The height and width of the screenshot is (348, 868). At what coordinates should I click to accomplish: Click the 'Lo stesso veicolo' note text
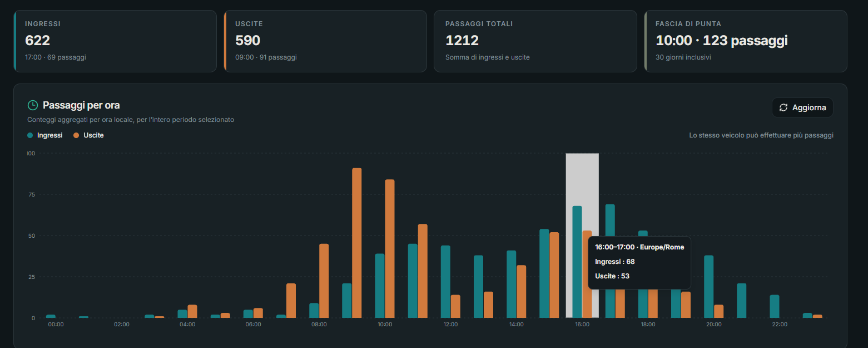click(x=761, y=135)
